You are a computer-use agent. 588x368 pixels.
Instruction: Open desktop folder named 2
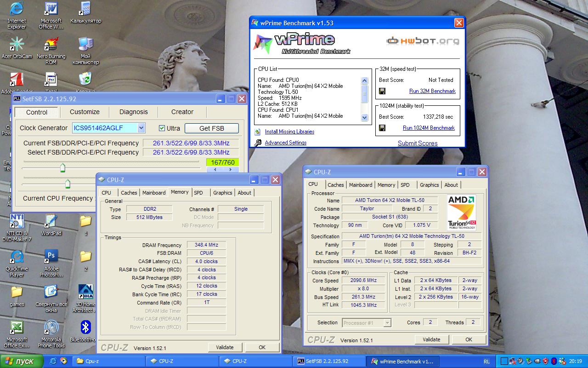point(85,260)
